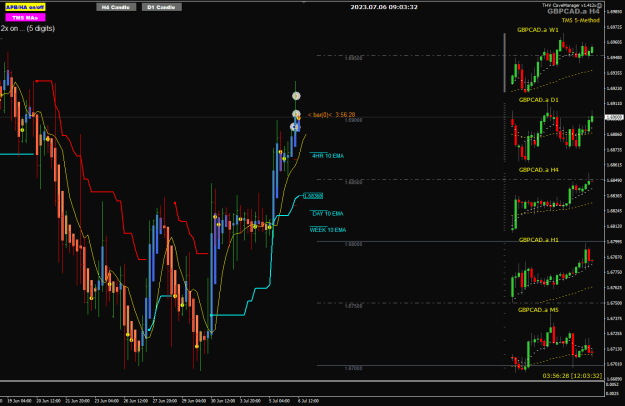Image resolution: width=625 pixels, height=406 pixels.
Task: Click the 1.67000 horizontal level label
Action: click(x=353, y=369)
